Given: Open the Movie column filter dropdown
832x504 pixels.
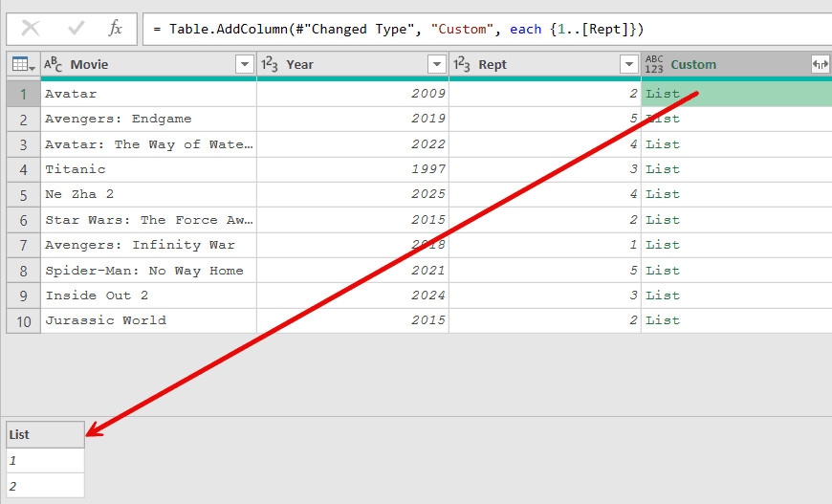Looking at the screenshot, I should tap(243, 65).
